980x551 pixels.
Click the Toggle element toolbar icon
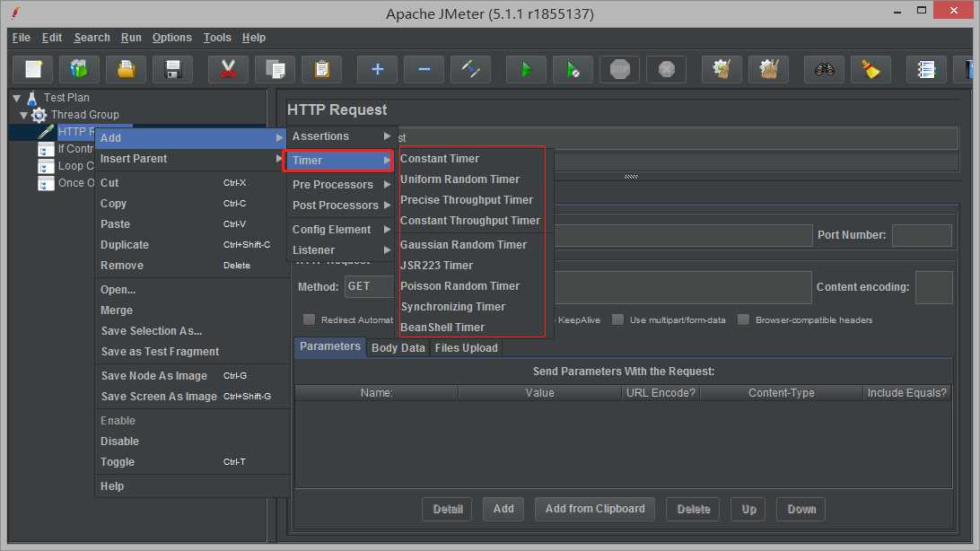pos(470,69)
